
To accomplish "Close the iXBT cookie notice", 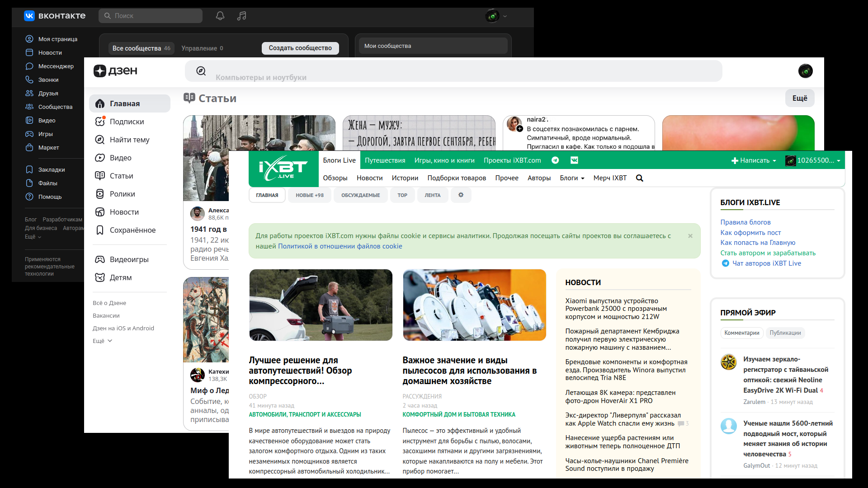I will tap(690, 236).
